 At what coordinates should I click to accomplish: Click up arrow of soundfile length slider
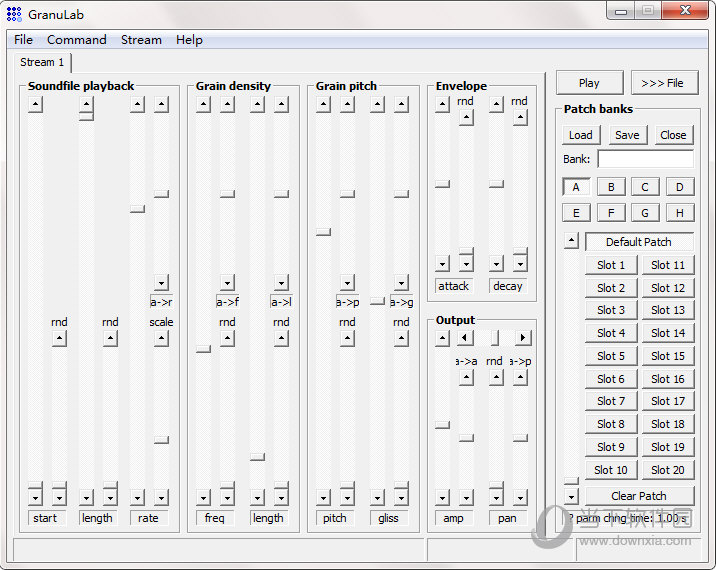(86, 105)
